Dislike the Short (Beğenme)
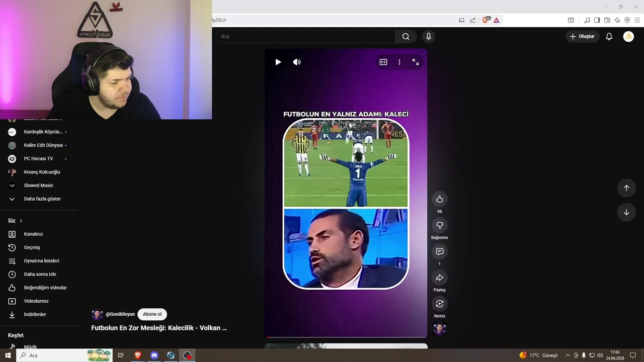The image size is (644, 362). [439, 225]
